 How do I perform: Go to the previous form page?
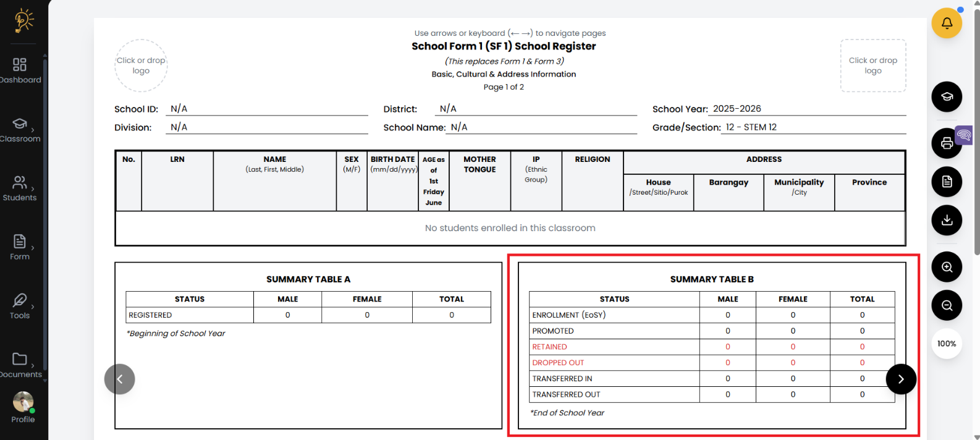pos(120,379)
